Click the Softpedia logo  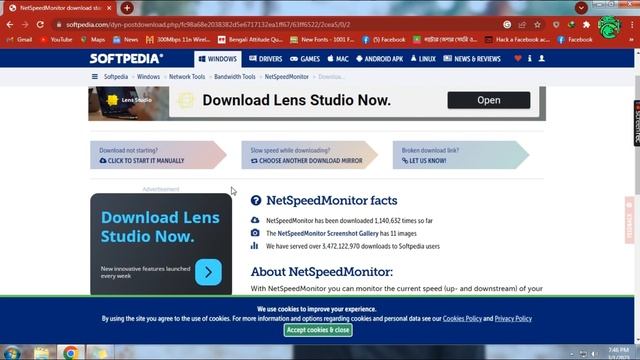pyautogui.click(x=126, y=59)
